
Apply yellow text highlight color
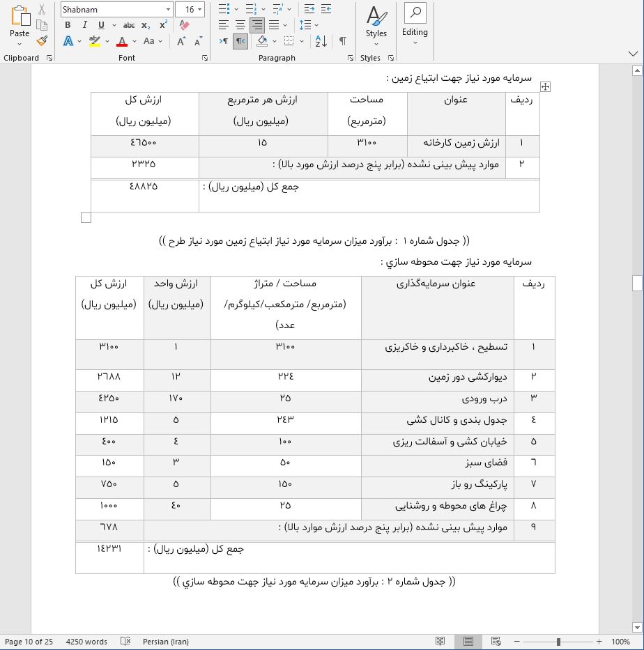click(95, 41)
